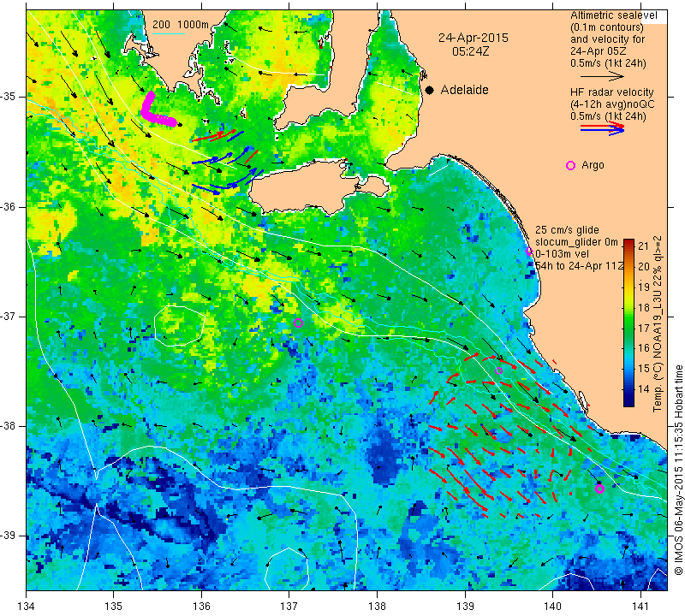Image resolution: width=685 pixels, height=616 pixels.
Task: Click the 25 cm/s glide text
Action: pos(567,230)
